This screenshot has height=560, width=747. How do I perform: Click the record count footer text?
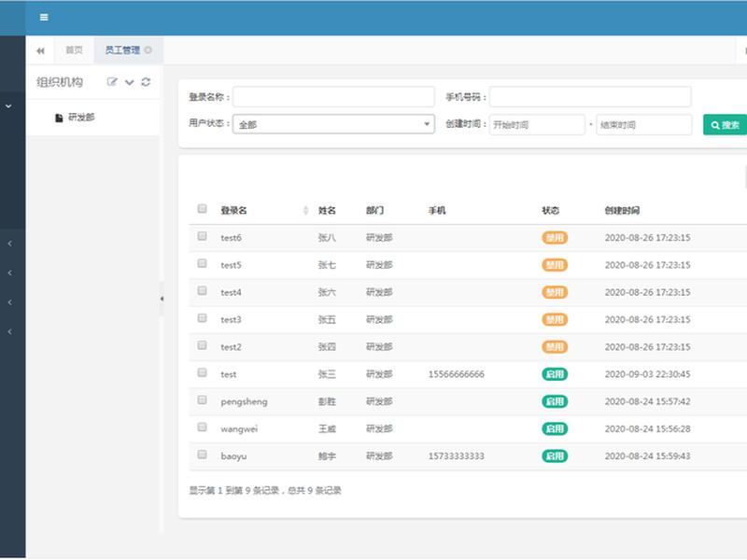pos(265,491)
